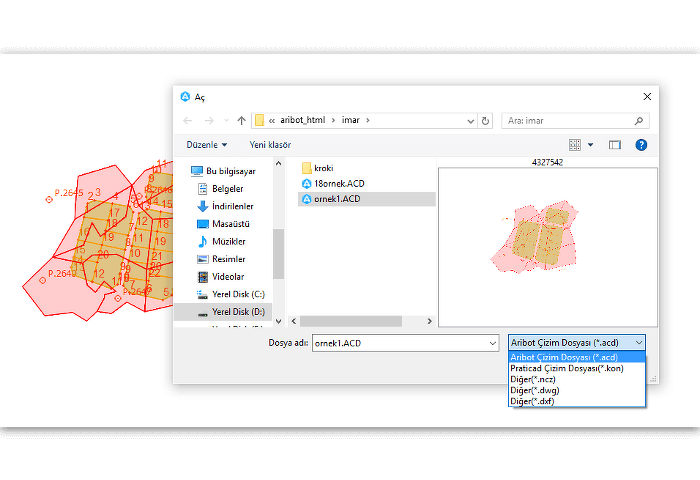Select ornek1.ACD in file list
Screen dimensions: 700x480
(336, 199)
